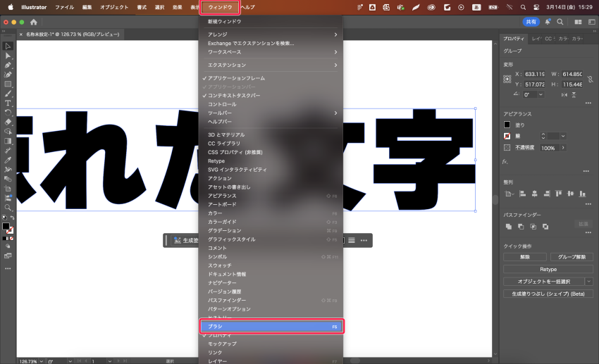Select the Gradient tool
Screen dimensions: 599x364
8,142
